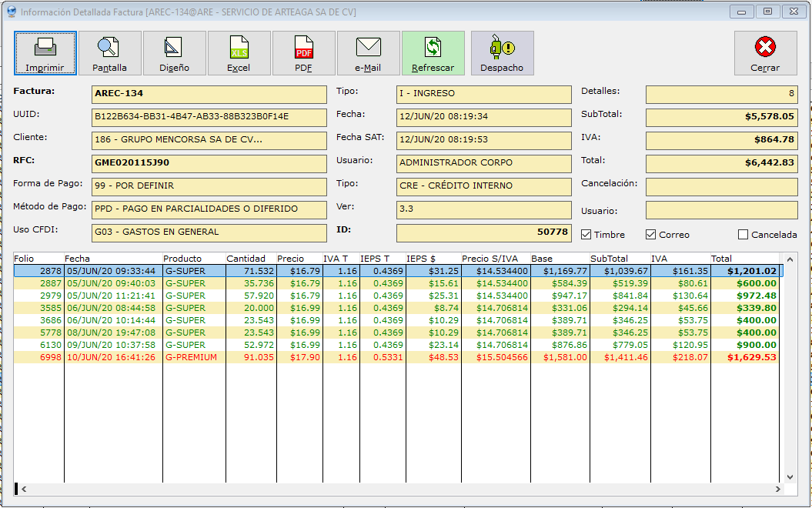Open Pantalla preview with magnifier icon
The image size is (812, 508).
pyautogui.click(x=110, y=53)
